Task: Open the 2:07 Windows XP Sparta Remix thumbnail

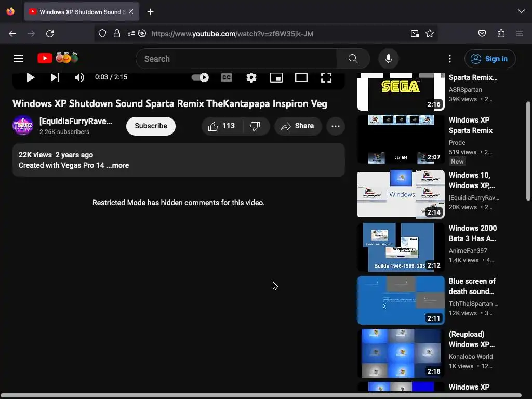Action: [401, 139]
